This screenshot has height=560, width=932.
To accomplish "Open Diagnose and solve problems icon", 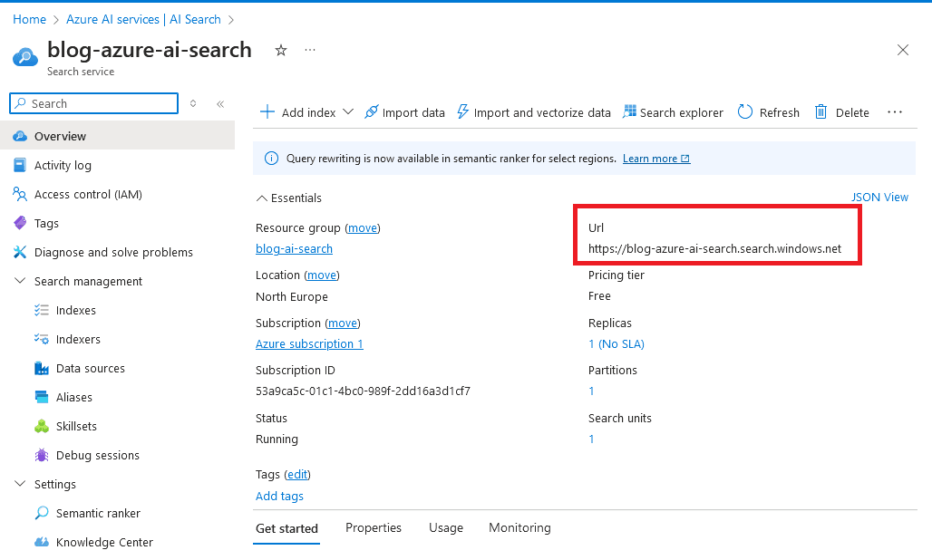I will [20, 253].
